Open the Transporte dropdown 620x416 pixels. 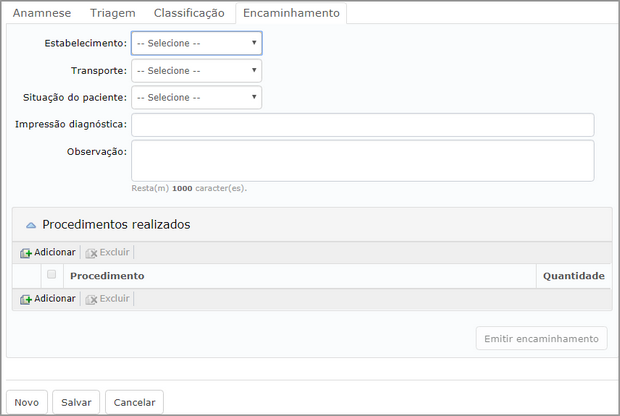(197, 70)
